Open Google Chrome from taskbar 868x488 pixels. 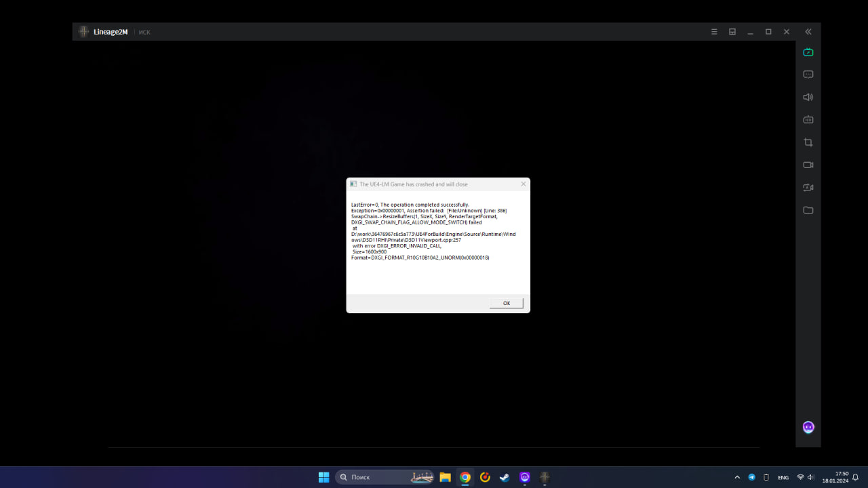(465, 477)
